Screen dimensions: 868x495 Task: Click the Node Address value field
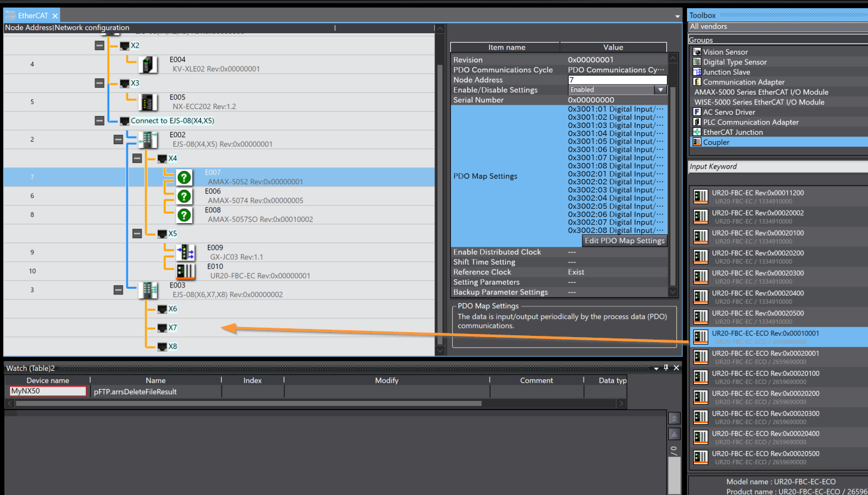pos(617,80)
